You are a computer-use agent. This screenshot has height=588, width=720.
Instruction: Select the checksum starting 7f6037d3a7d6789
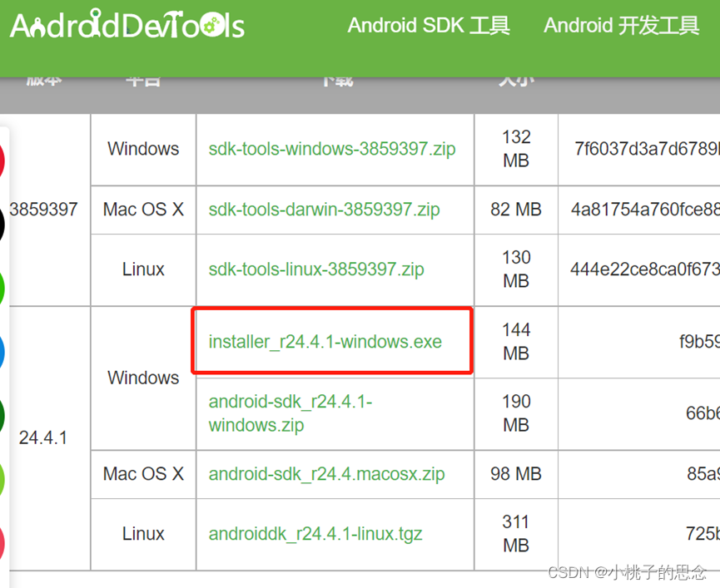(x=647, y=149)
